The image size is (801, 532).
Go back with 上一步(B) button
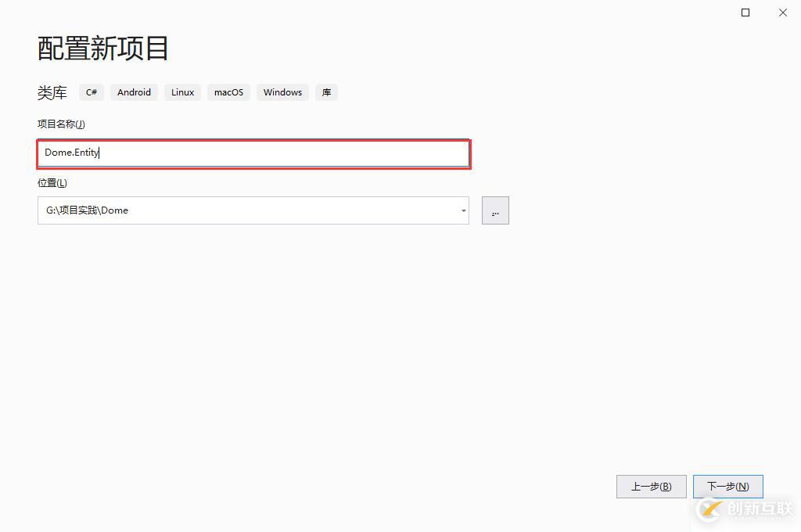(x=652, y=487)
